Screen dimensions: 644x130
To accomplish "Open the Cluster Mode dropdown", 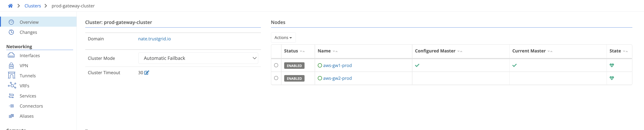I will pos(198,58).
